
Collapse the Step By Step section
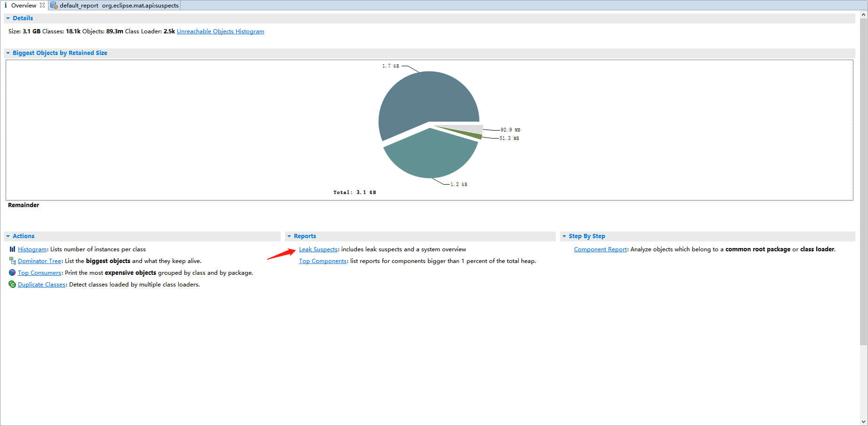pos(564,236)
